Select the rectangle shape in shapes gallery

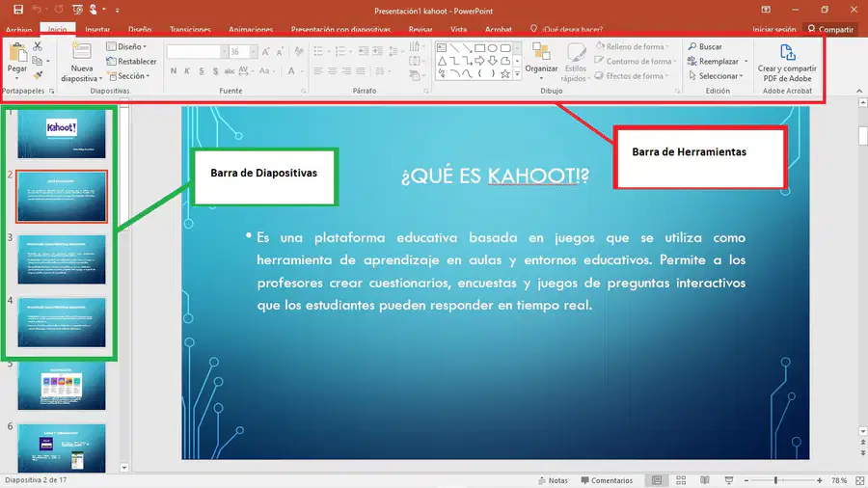[x=479, y=48]
